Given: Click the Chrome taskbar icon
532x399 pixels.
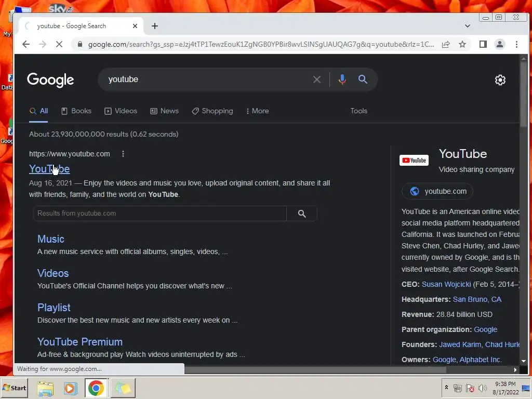Looking at the screenshot, I should (x=96, y=388).
